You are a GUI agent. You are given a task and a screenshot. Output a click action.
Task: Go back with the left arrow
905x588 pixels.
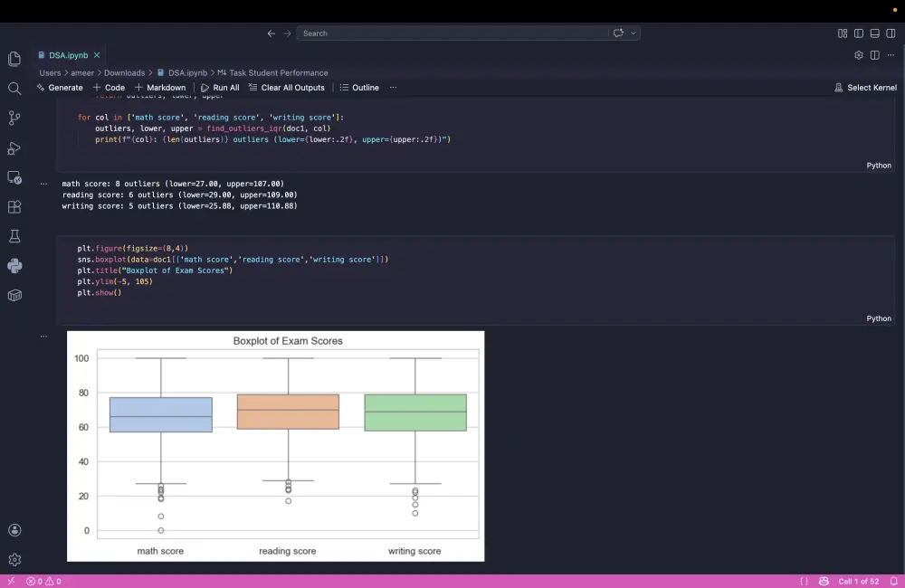coord(271,33)
